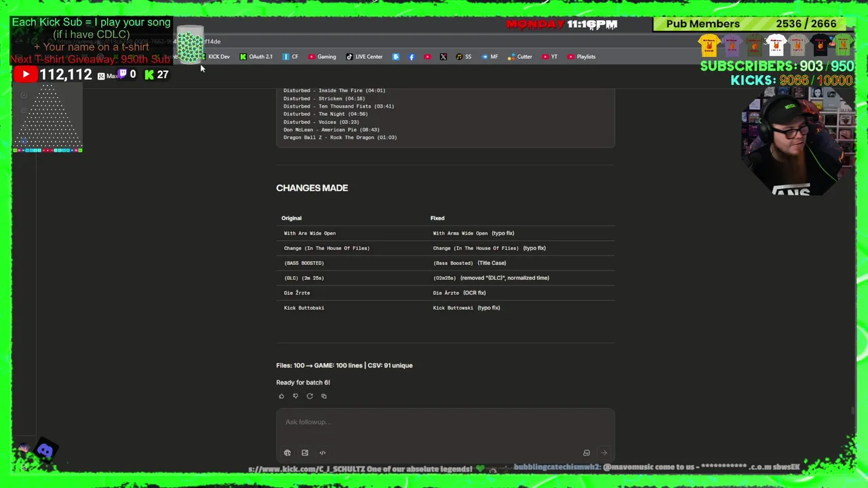Image resolution: width=868 pixels, height=488 pixels.
Task: Open the MF bookmark
Action: click(x=490, y=57)
